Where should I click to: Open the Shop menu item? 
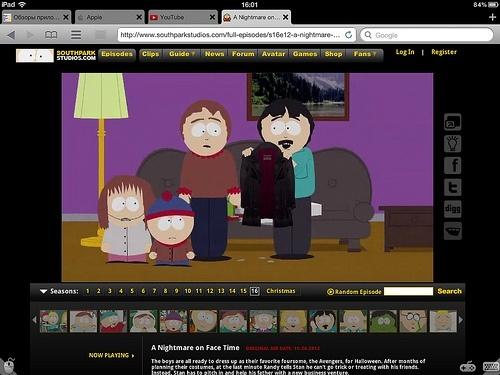click(x=333, y=54)
